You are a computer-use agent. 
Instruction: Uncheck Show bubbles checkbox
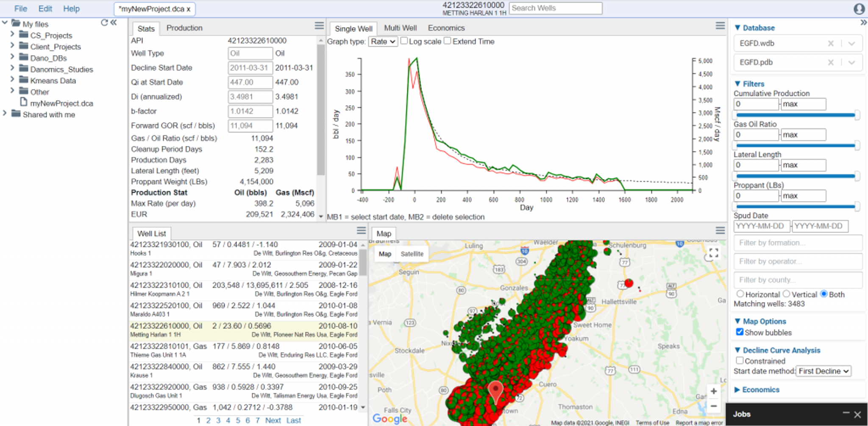pos(740,332)
